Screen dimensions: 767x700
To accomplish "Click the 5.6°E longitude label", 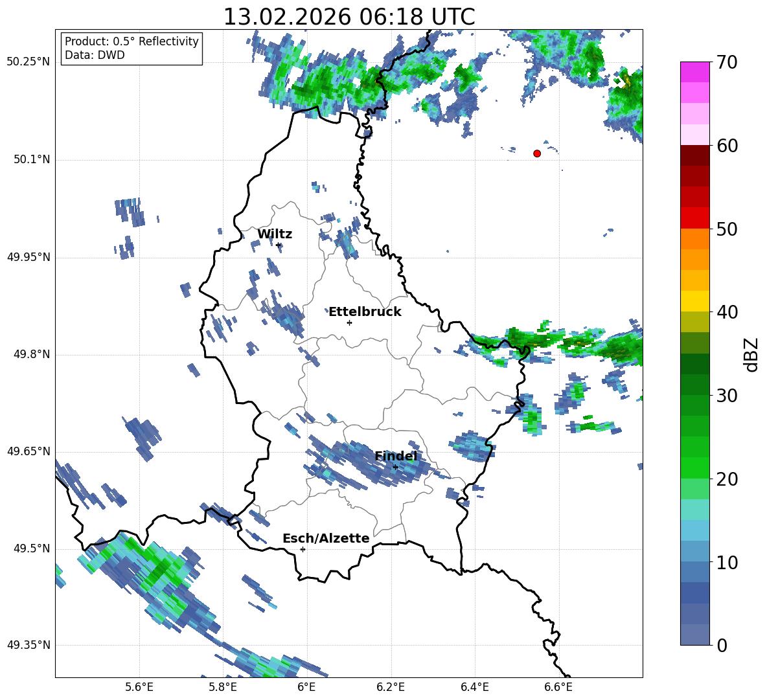I will 139,687.
